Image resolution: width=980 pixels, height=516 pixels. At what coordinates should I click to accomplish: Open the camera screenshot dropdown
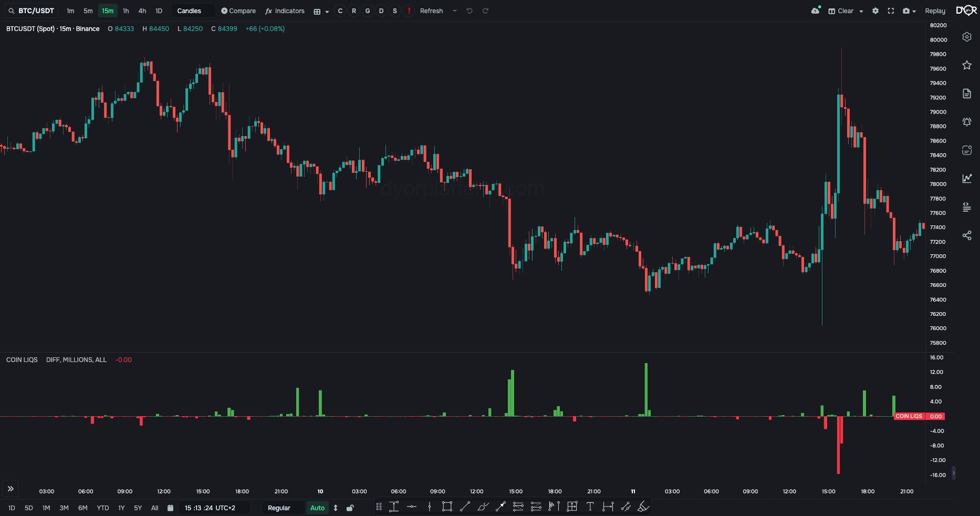(909, 11)
